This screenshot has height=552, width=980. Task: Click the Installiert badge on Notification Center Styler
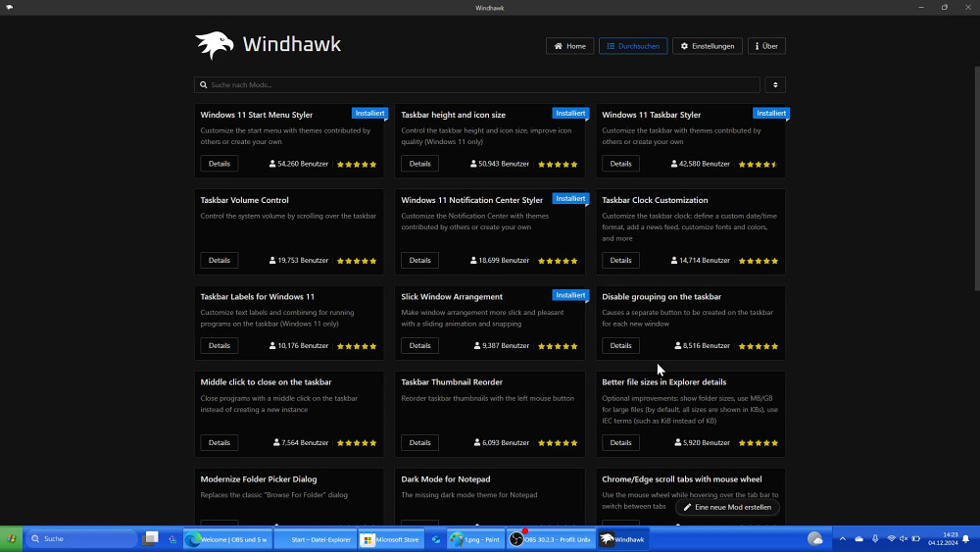570,199
